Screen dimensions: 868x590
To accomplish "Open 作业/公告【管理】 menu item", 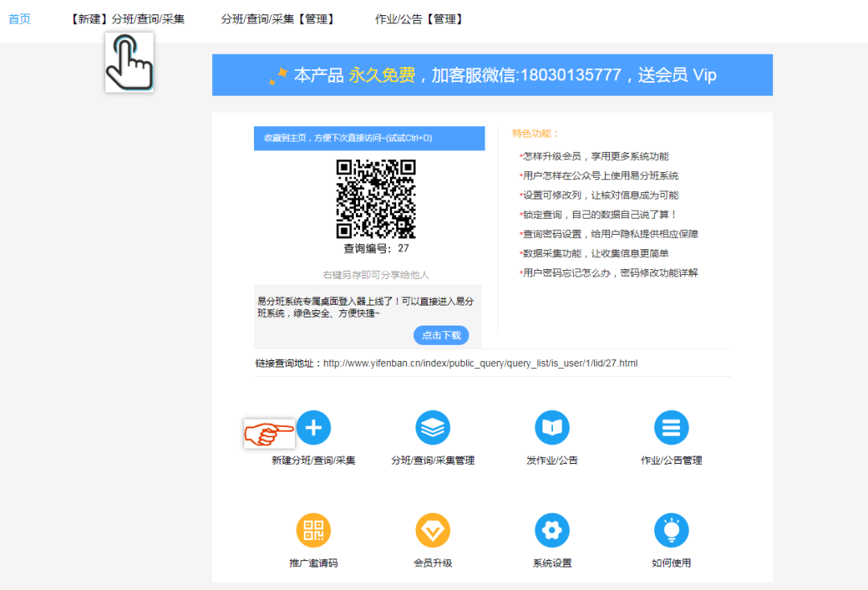I will pyautogui.click(x=420, y=19).
